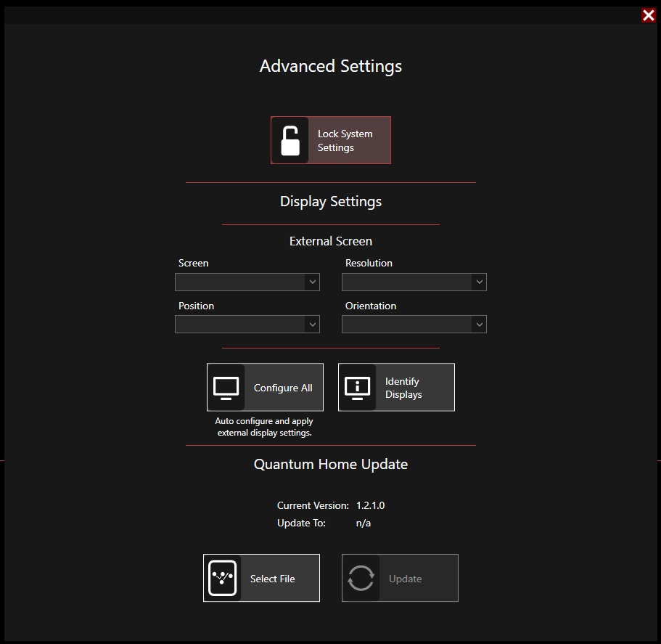Viewport: 661px width, 644px height.
Task: Click the Display Settings heading
Action: (x=331, y=202)
